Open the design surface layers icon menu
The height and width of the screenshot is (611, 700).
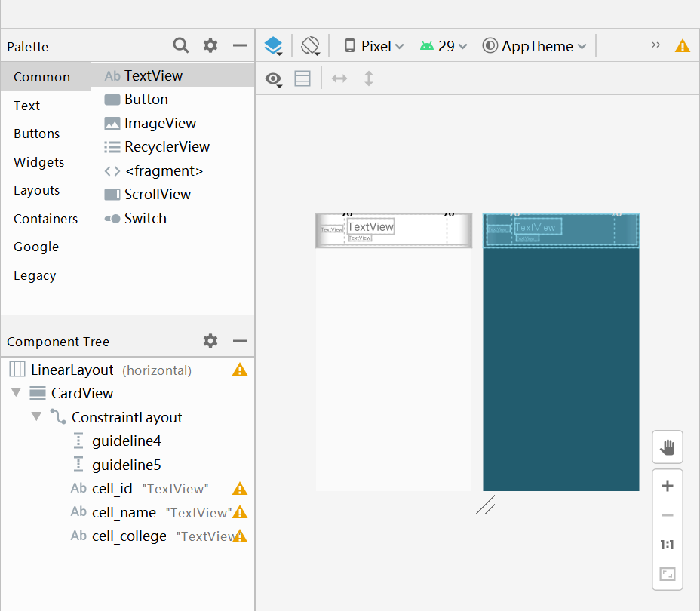click(x=273, y=45)
